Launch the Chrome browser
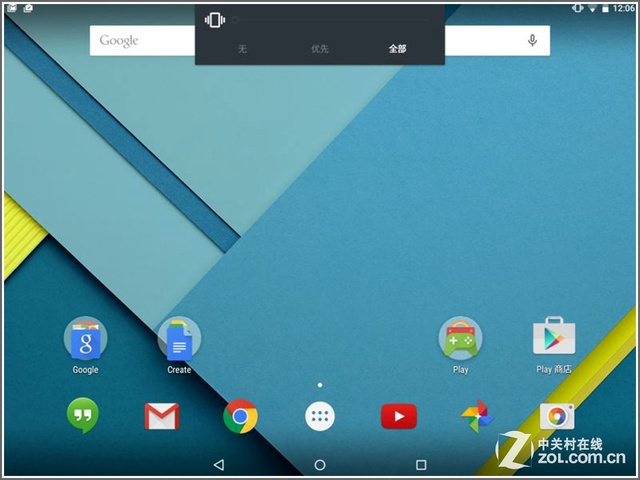The image size is (640, 480). [x=240, y=416]
